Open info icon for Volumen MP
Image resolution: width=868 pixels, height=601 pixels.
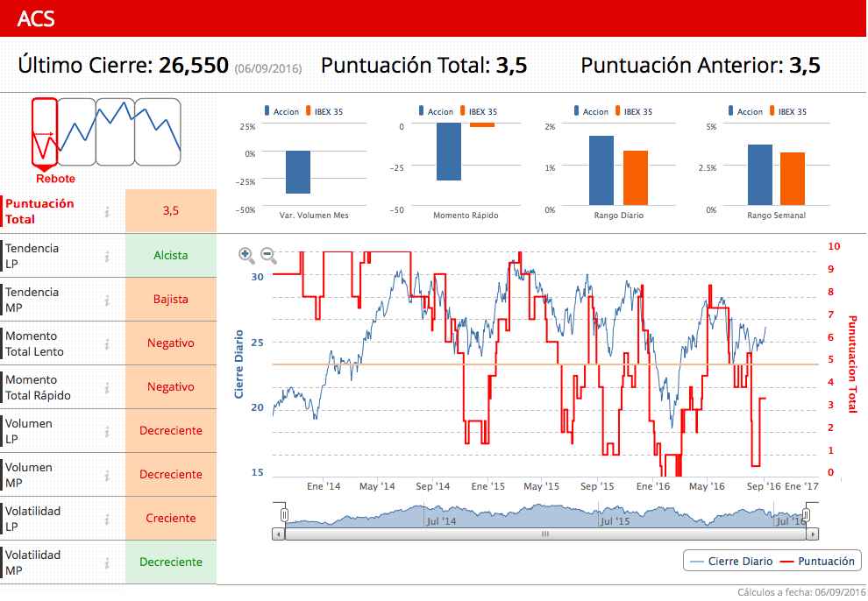(x=107, y=475)
